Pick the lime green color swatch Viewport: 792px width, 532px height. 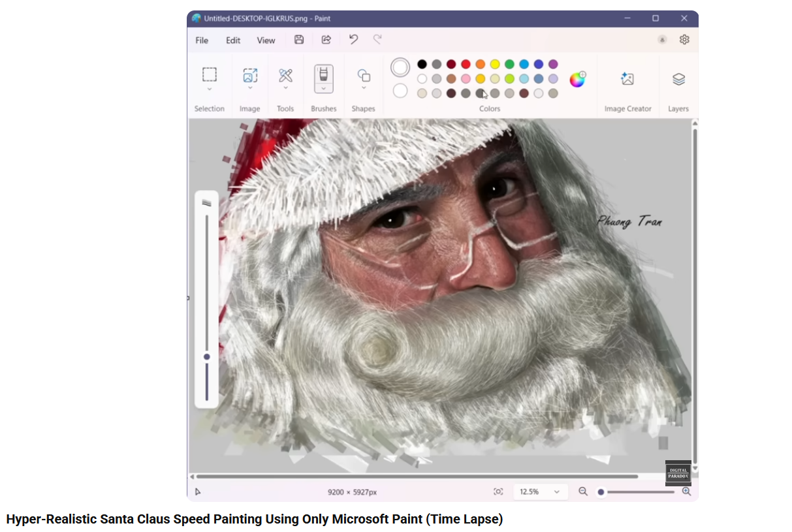click(509, 79)
